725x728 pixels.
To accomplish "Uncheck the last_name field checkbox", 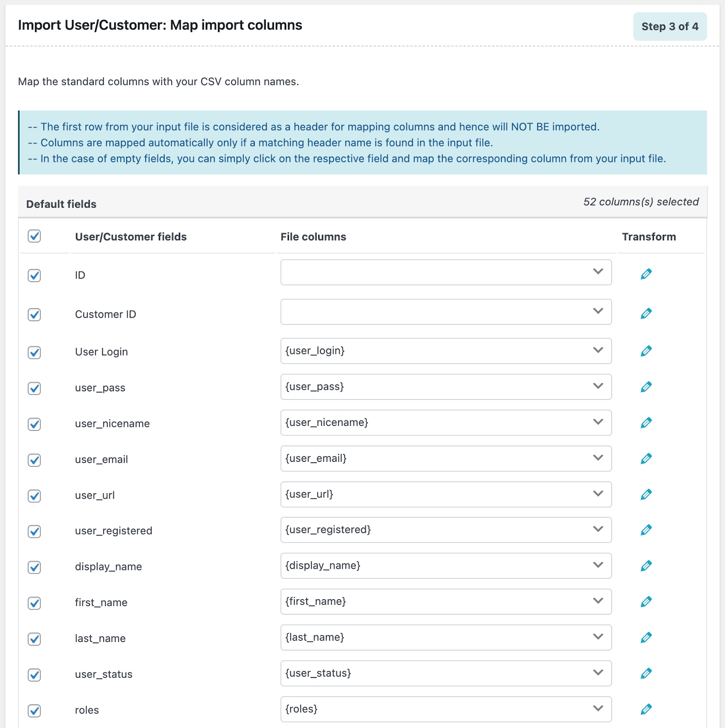I will pyautogui.click(x=34, y=639).
